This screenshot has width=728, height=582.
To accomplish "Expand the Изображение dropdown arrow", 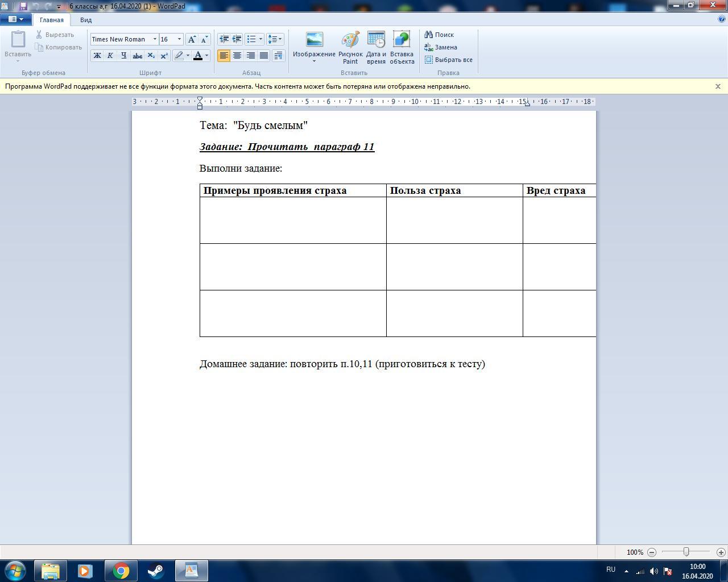I will 314,61.
